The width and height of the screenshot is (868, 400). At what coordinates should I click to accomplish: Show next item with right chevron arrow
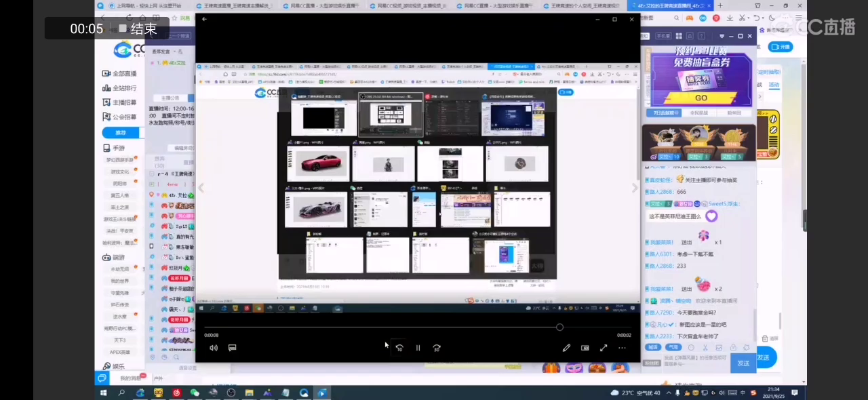coord(635,188)
